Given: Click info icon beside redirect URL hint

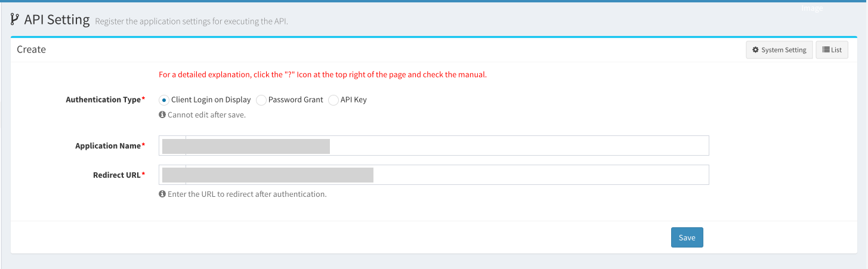Looking at the screenshot, I should pos(162,194).
